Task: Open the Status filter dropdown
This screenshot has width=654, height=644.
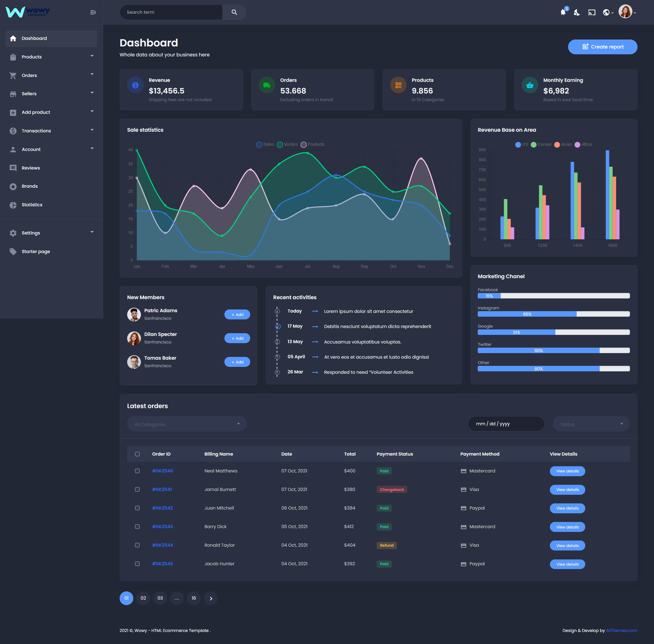Action: coord(591,424)
